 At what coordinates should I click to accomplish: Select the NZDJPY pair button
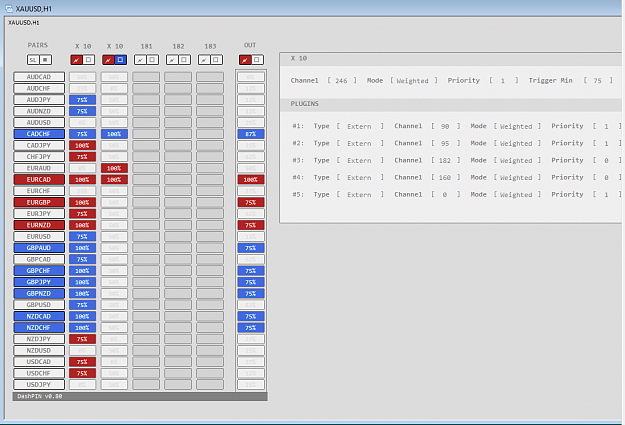click(39, 339)
